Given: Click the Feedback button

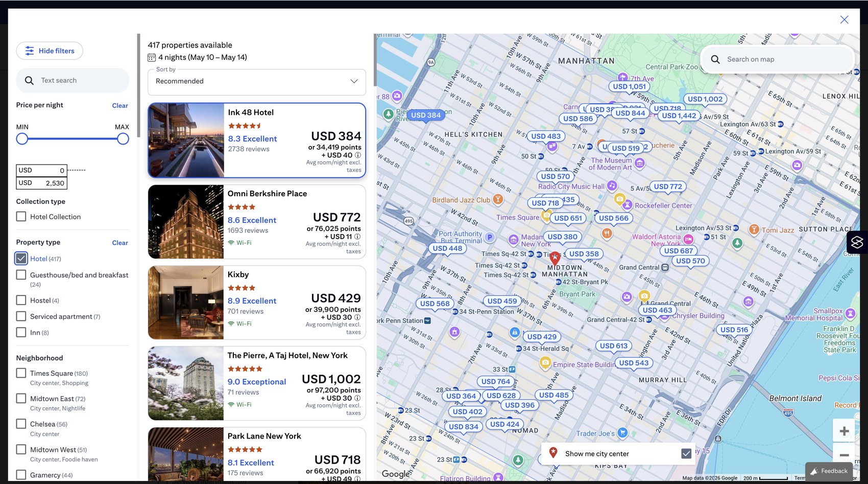Looking at the screenshot, I should tap(829, 471).
